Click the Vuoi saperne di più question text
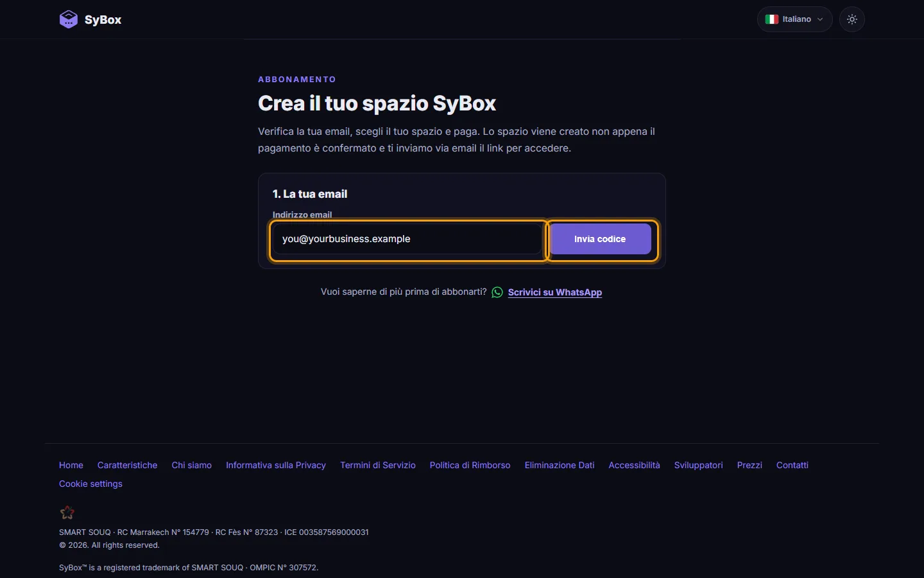This screenshot has width=924, height=578. (x=404, y=292)
